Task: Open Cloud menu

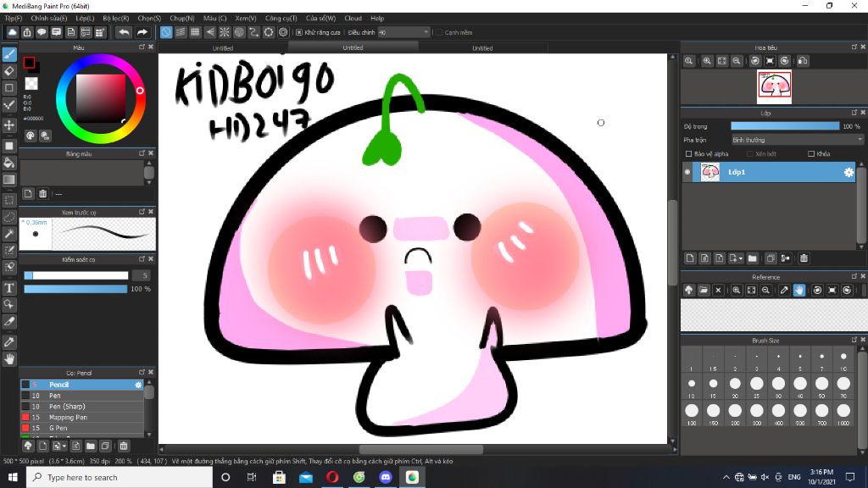Action: [x=353, y=19]
